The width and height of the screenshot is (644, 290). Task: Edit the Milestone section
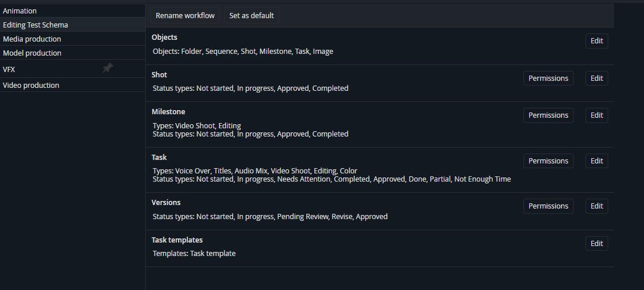click(597, 115)
